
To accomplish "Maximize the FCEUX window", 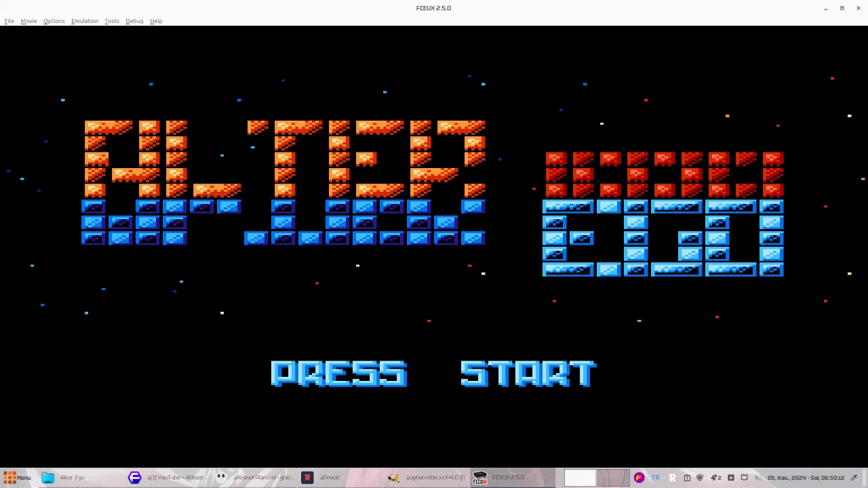I will click(x=842, y=8).
